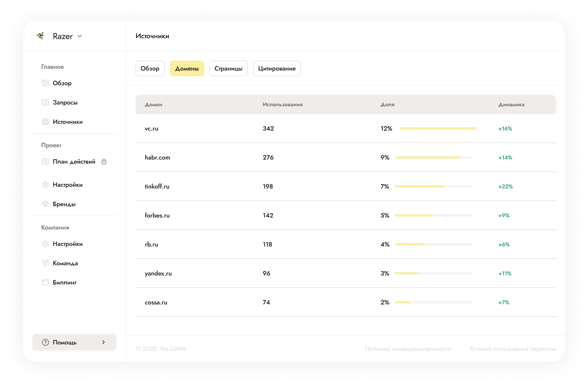Screen dimensions: 588x387
Task: Click the usage count 276
Action: point(268,157)
